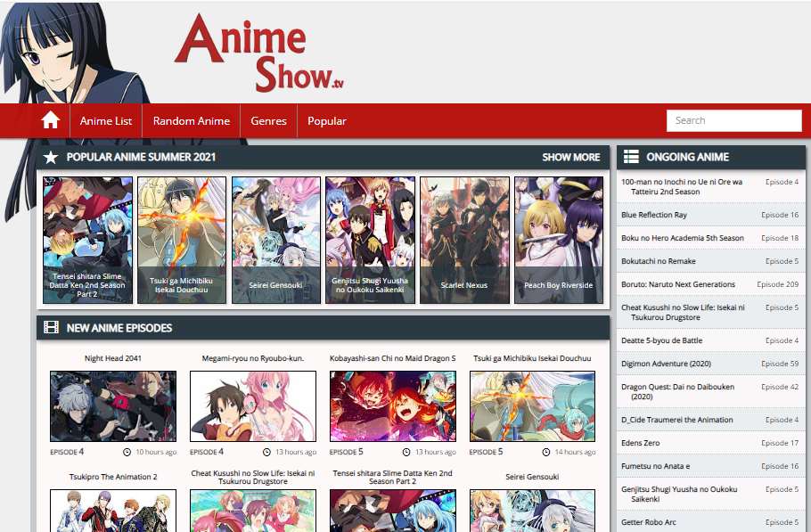Click the SHOW MORE link in popular anime
The image size is (811, 532).
[571, 157]
